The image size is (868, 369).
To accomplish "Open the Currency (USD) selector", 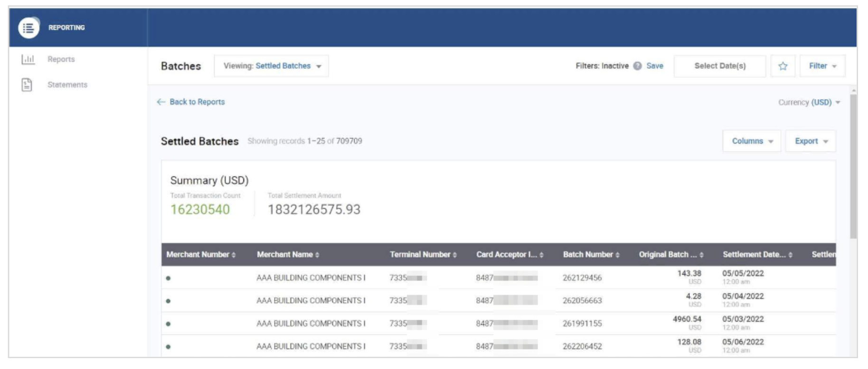I will 809,102.
